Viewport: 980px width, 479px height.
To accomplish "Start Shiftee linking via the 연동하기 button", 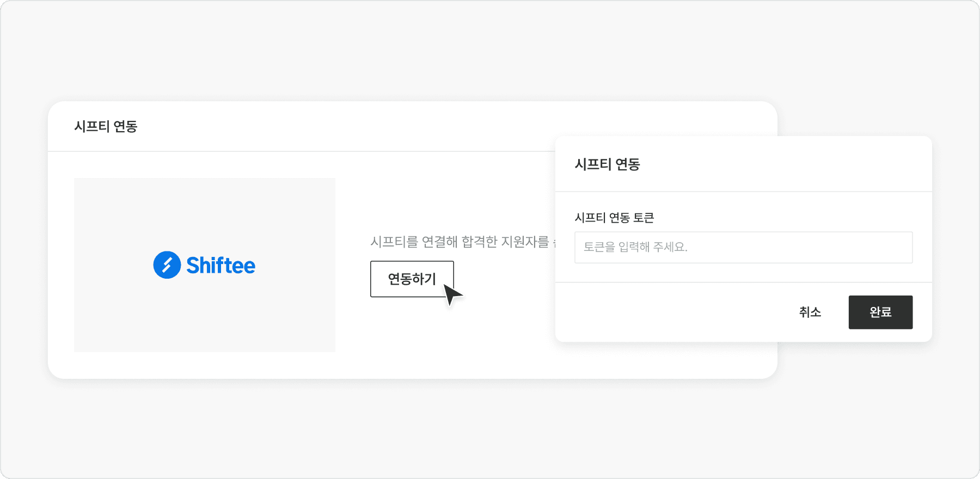I will 412,279.
